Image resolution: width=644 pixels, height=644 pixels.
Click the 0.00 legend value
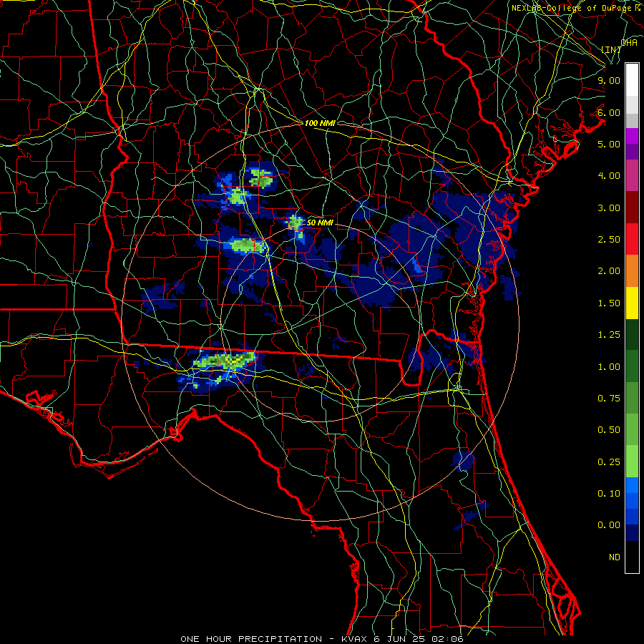pyautogui.click(x=609, y=525)
